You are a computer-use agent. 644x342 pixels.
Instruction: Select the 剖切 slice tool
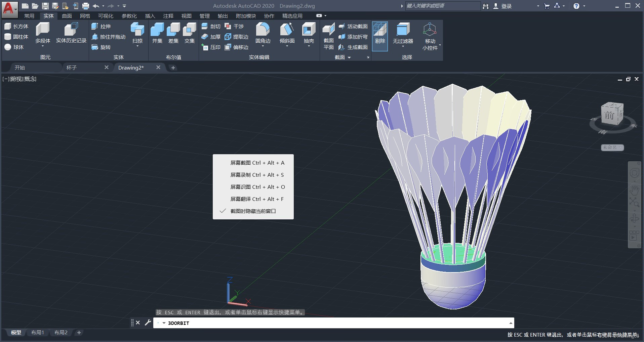point(211,26)
